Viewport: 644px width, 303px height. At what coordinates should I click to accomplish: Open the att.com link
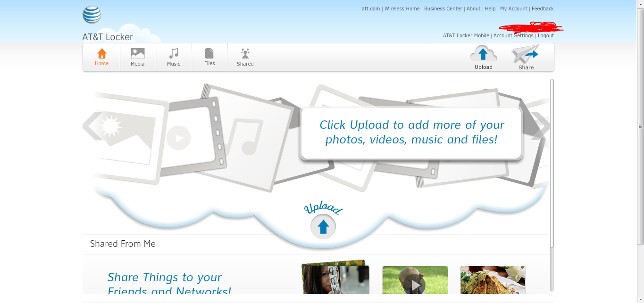pos(371,8)
